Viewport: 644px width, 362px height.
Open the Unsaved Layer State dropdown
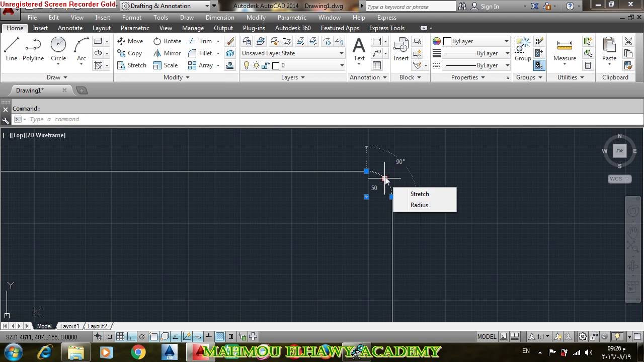click(x=293, y=53)
